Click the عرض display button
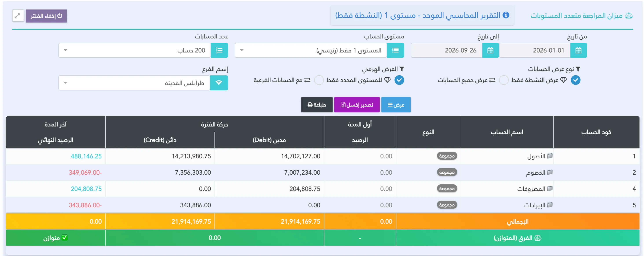Screen dimensions: 644x256 pos(396,105)
